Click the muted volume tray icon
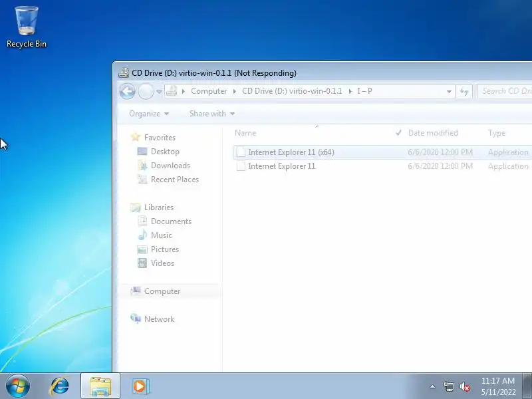532x399 pixels. [x=465, y=386]
